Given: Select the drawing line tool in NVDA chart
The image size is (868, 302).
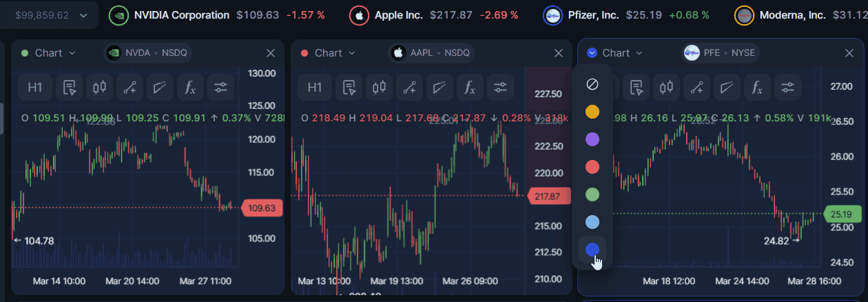Looking at the screenshot, I should [x=130, y=88].
